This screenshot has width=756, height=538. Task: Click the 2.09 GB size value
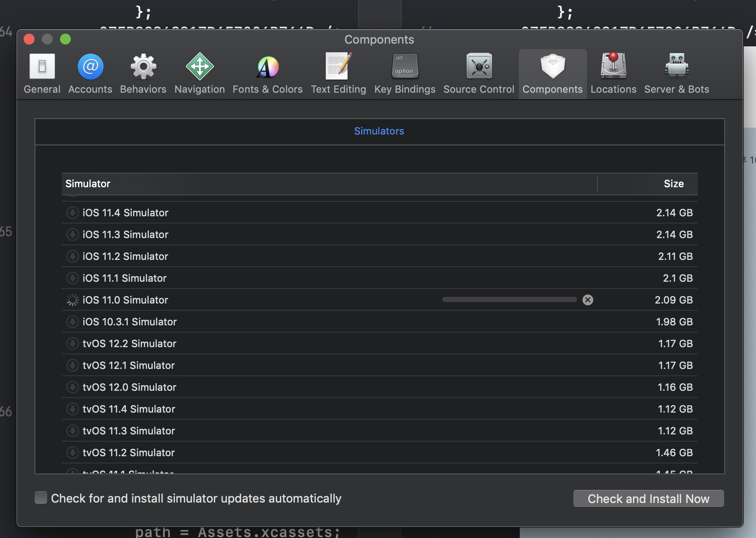(x=674, y=300)
